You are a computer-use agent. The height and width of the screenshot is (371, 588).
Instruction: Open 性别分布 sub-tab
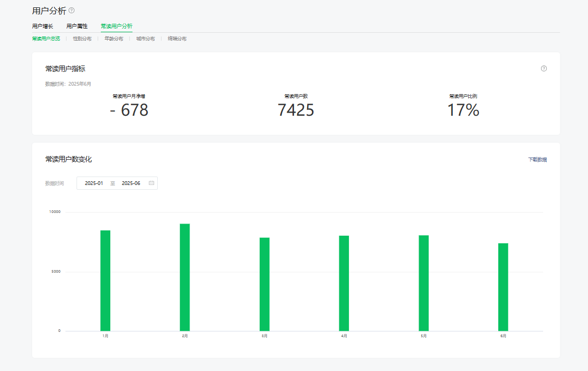pos(82,39)
